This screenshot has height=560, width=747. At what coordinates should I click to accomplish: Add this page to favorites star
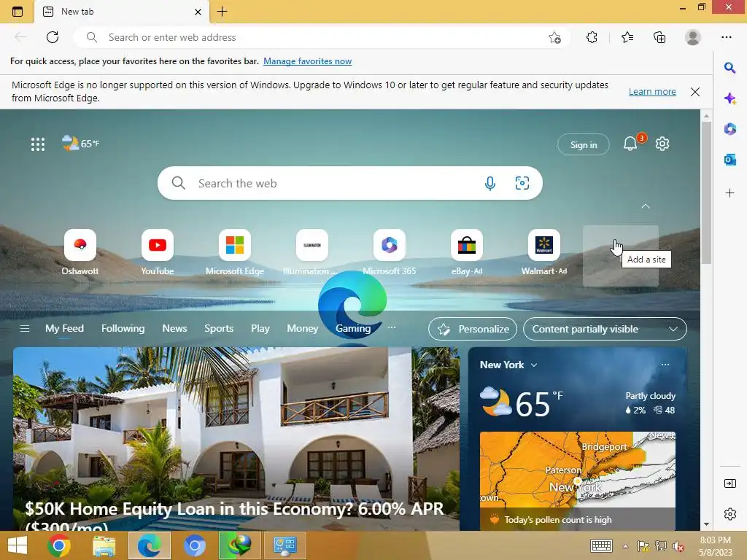(554, 38)
